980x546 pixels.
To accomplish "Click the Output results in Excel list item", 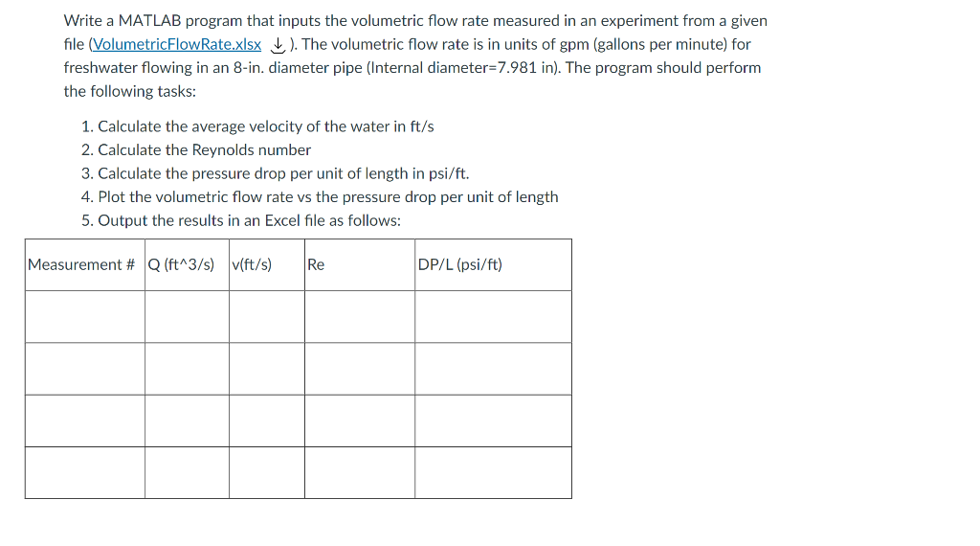I will click(x=241, y=220).
